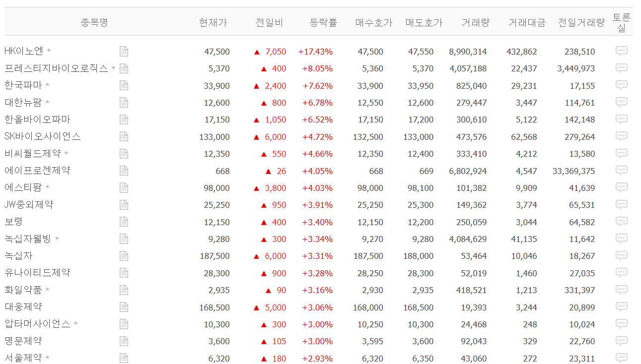Open the 서울제약 stock link
Viewport: 641px width, 364px height.
[23, 358]
